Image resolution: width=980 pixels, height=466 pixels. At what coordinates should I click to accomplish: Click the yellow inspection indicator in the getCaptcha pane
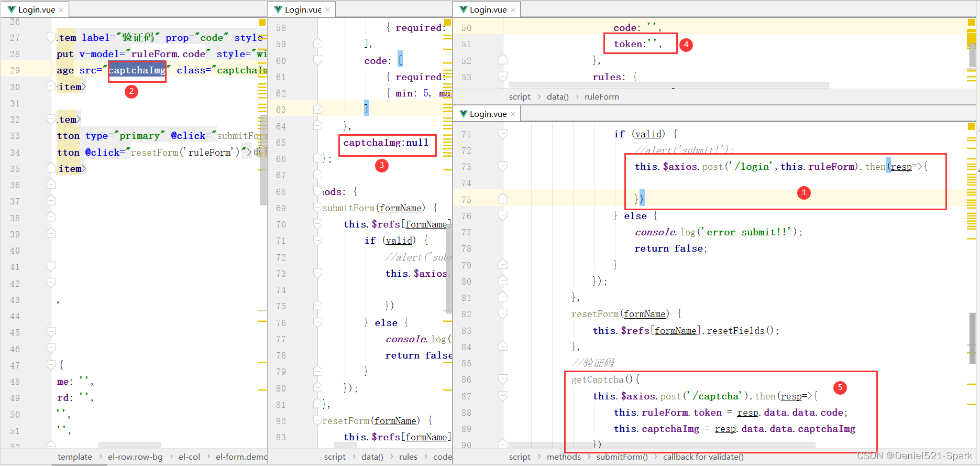coord(971,127)
